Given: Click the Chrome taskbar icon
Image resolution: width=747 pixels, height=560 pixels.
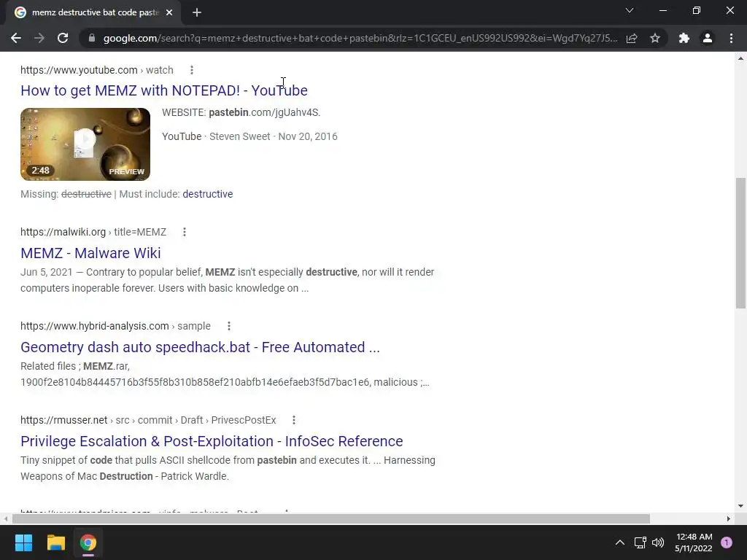Looking at the screenshot, I should 88,542.
